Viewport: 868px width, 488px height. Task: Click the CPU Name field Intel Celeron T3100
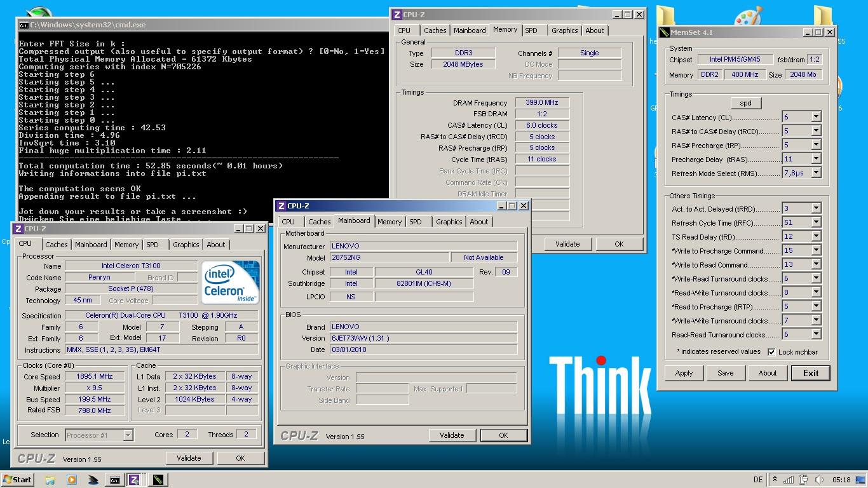click(x=131, y=266)
